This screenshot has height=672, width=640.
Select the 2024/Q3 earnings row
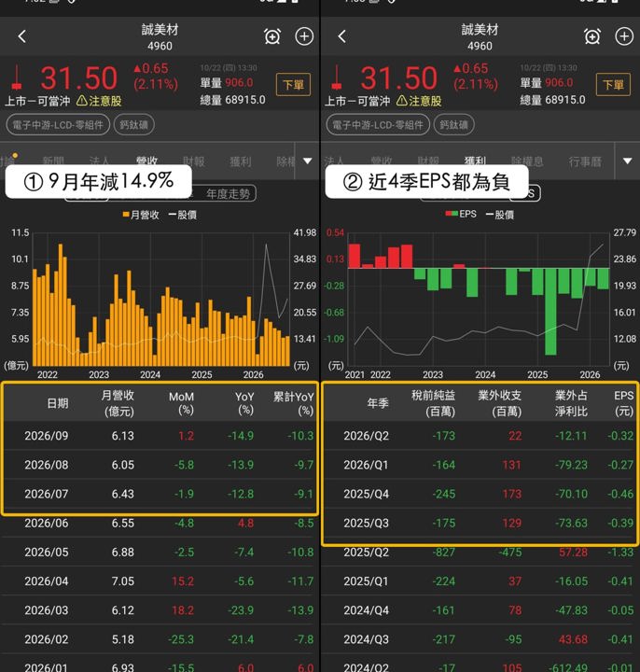click(x=480, y=640)
